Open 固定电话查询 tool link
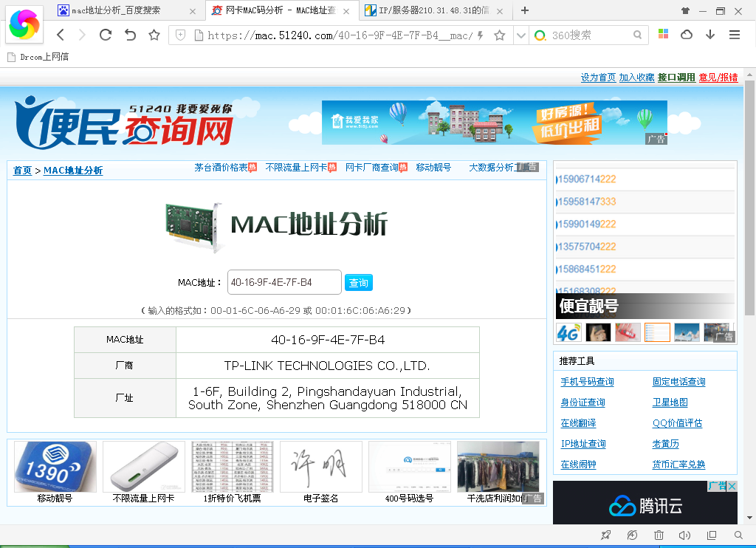This screenshot has width=756, height=548. [679, 382]
